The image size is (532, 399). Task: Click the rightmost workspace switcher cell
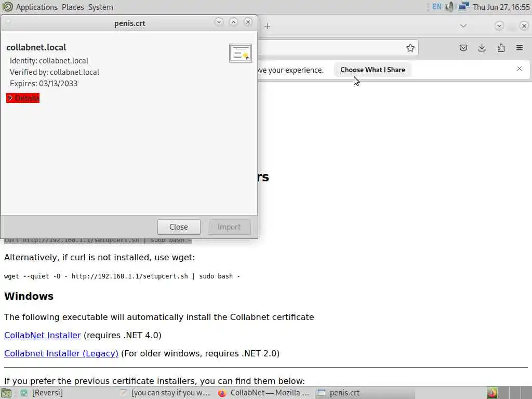tap(527, 393)
